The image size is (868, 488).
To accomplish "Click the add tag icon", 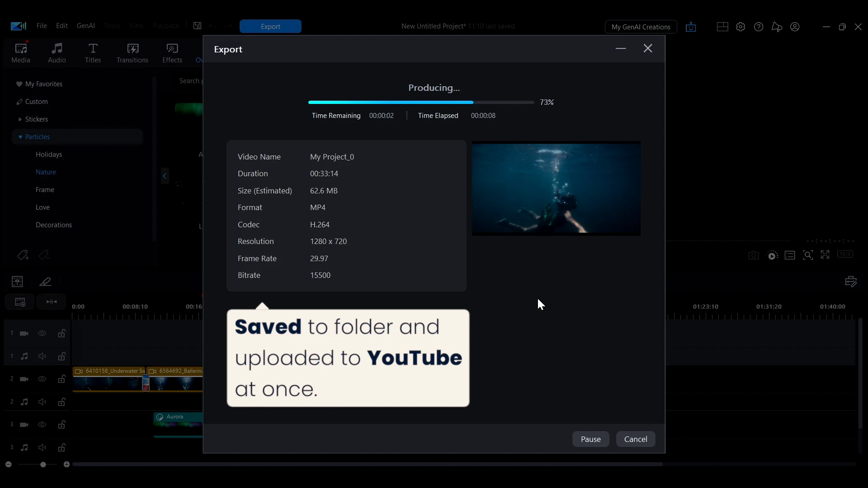I will pyautogui.click(x=23, y=255).
